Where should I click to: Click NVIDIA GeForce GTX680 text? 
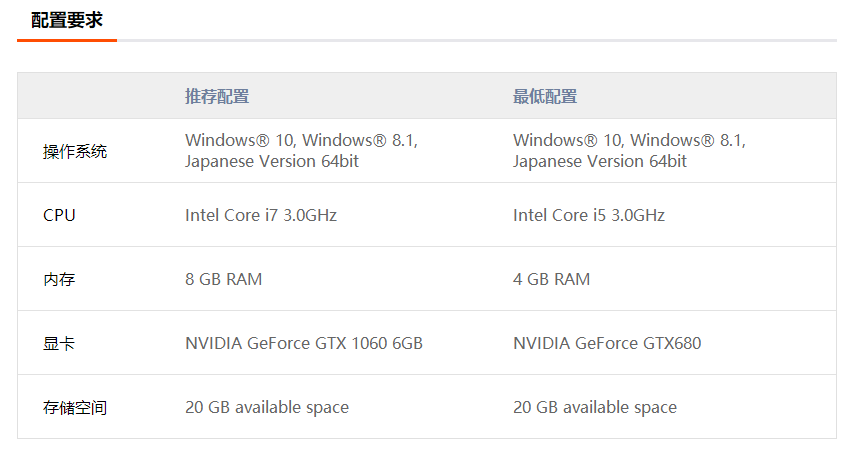tap(607, 343)
